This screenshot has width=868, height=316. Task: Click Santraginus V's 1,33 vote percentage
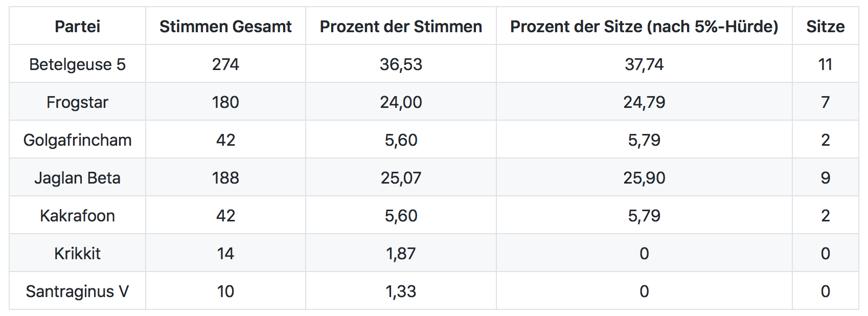pyautogui.click(x=401, y=291)
